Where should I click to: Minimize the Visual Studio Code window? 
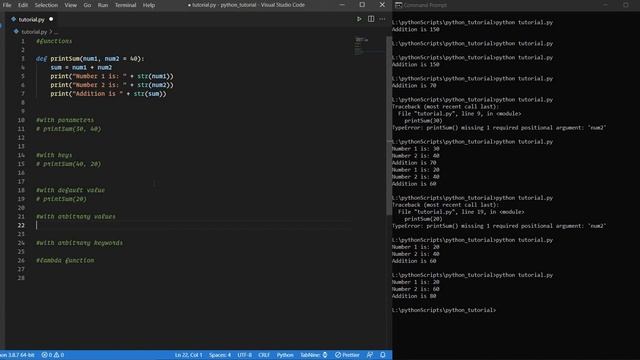[x=342, y=5]
